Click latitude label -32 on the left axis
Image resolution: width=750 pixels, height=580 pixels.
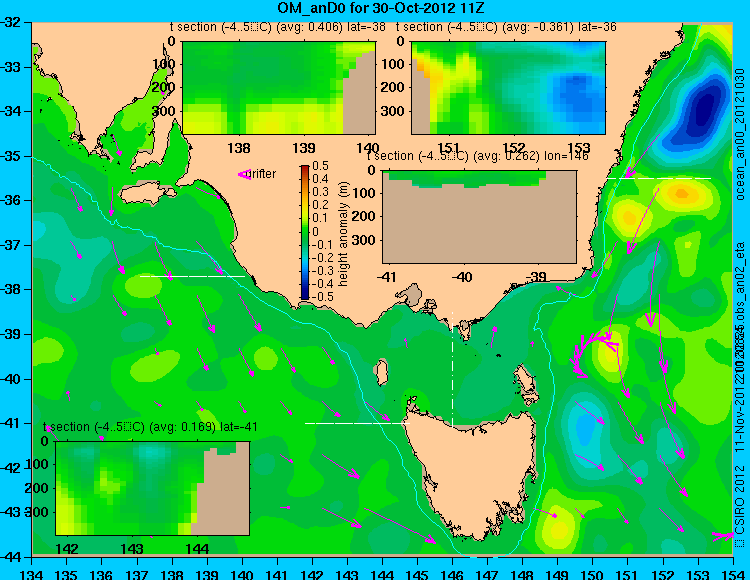[12, 22]
